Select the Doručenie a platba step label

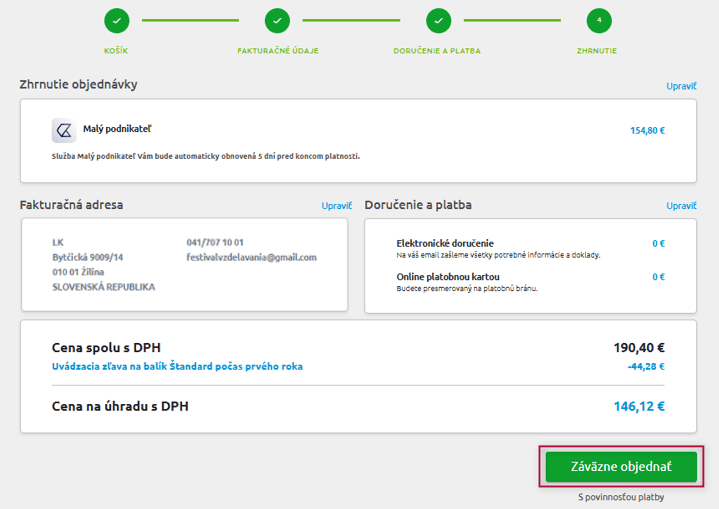[x=438, y=50]
